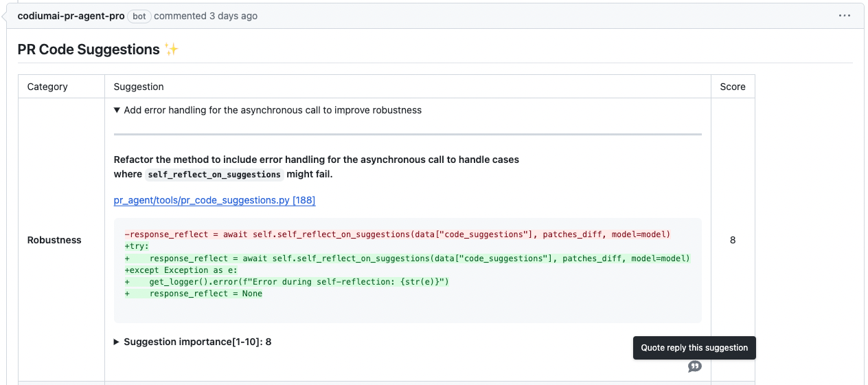This screenshot has width=868, height=385.
Task: Click the Robustness category cell
Action: pos(54,240)
